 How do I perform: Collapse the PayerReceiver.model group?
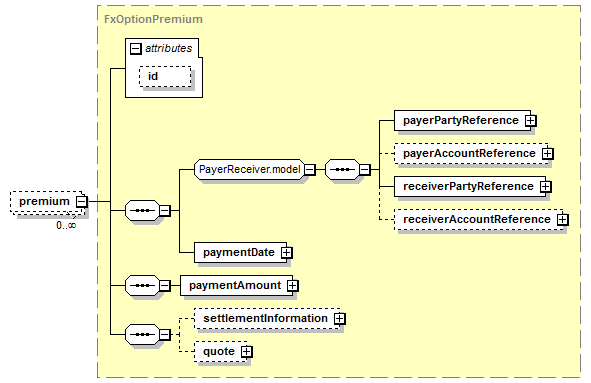(309, 170)
